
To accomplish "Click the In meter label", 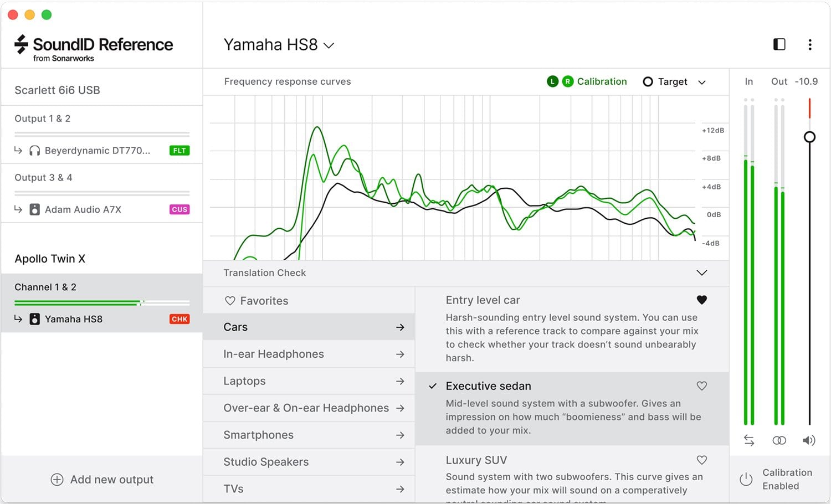I will [x=748, y=81].
